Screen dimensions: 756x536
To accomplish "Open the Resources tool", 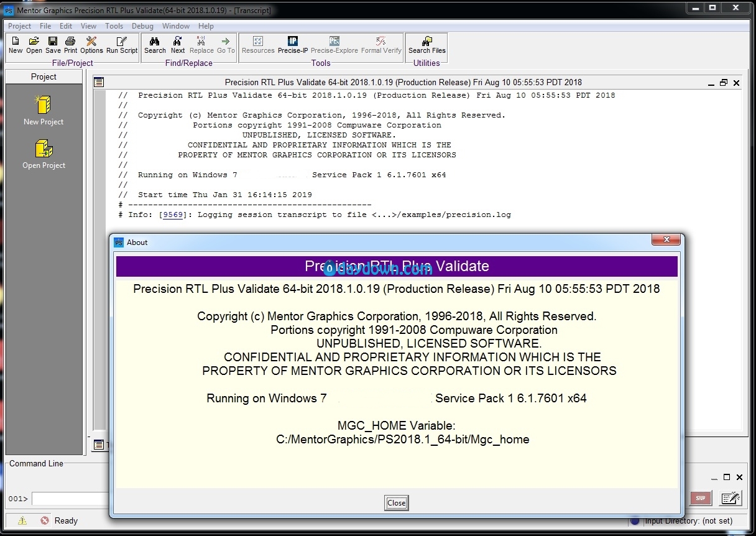I will 258,45.
